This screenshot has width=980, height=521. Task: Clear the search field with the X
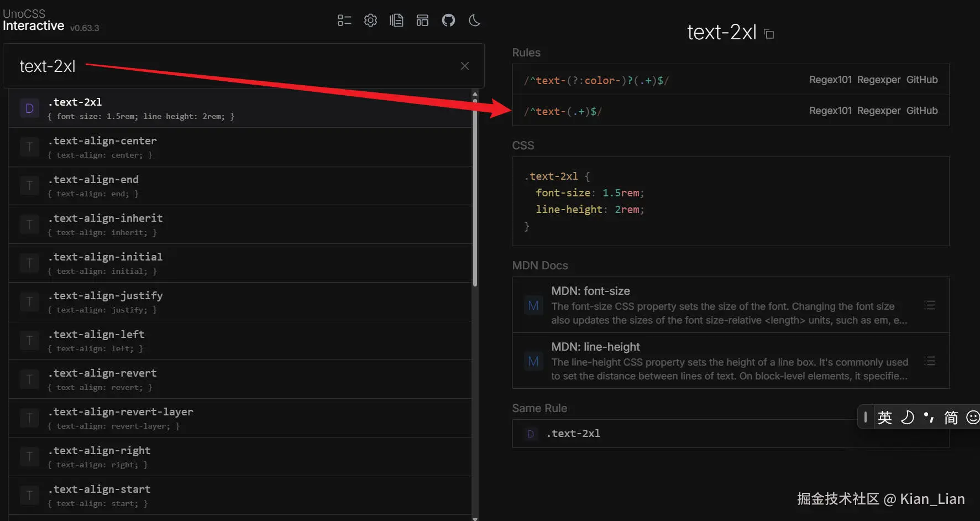click(x=465, y=66)
